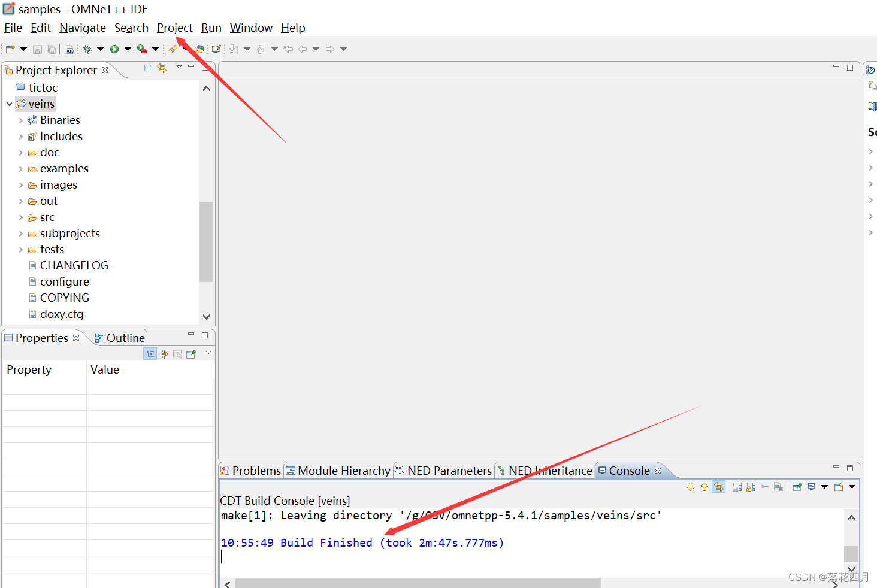This screenshot has height=588, width=877.
Task: Expand the subprojects folder
Action: (21, 234)
